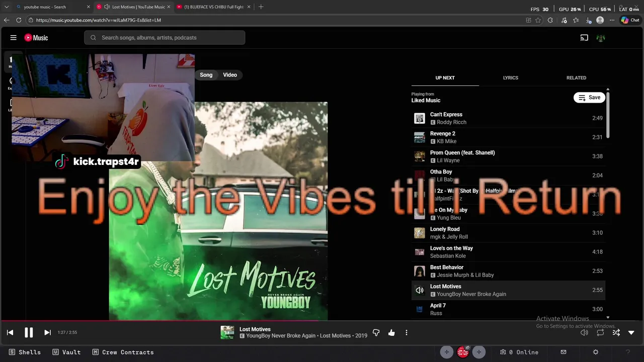Open the mail icon in the bottom bar
Viewport: 644px width, 362px height.
563,352
